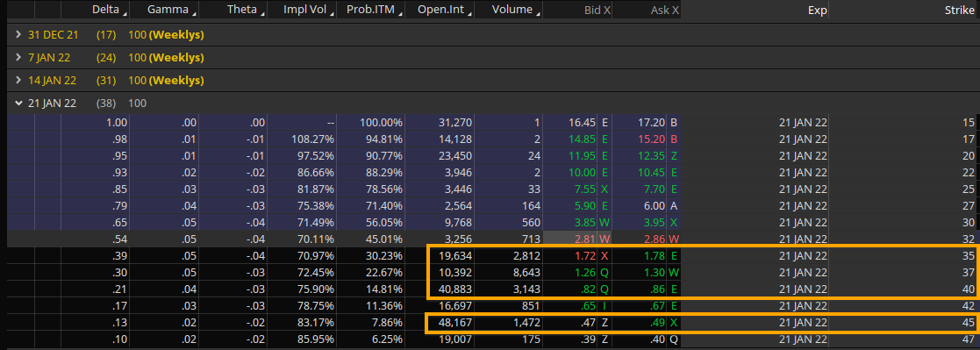Select strike 35 cell
The width and height of the screenshot is (980, 350).
[968, 255]
